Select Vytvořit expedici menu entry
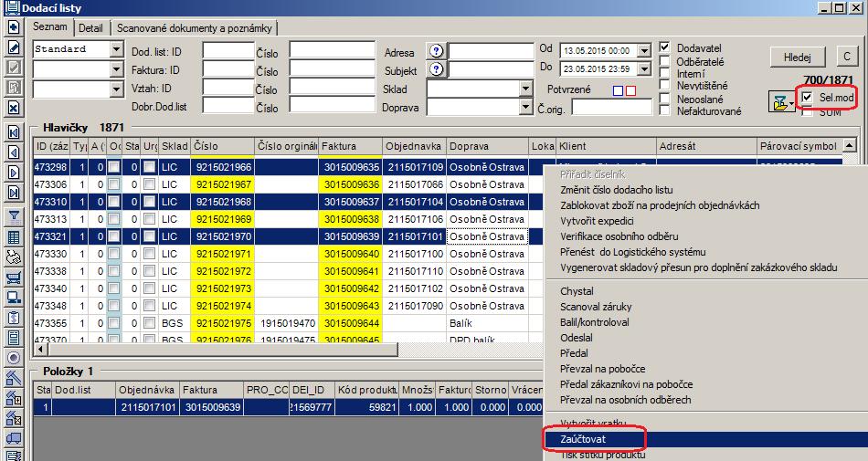Image resolution: width=868 pixels, height=461 pixels. [597, 221]
